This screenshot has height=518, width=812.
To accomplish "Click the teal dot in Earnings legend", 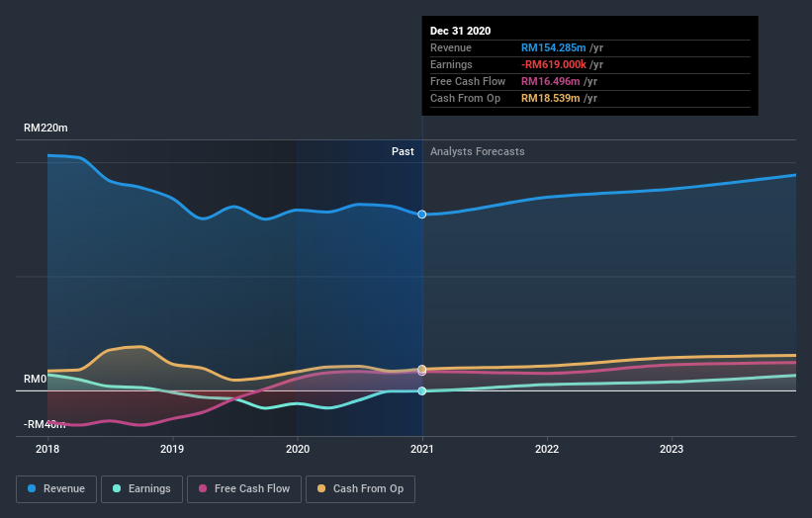I will (117, 488).
